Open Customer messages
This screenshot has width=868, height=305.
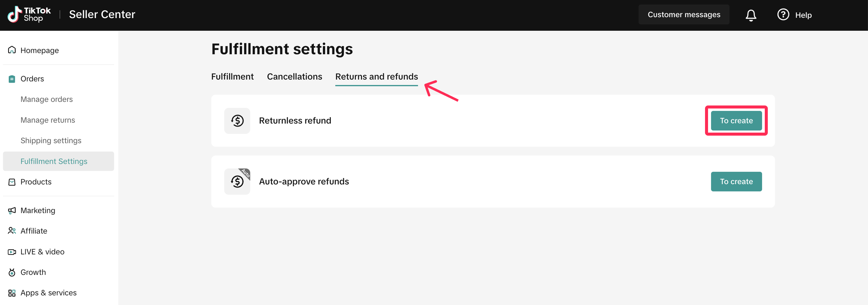pos(684,15)
